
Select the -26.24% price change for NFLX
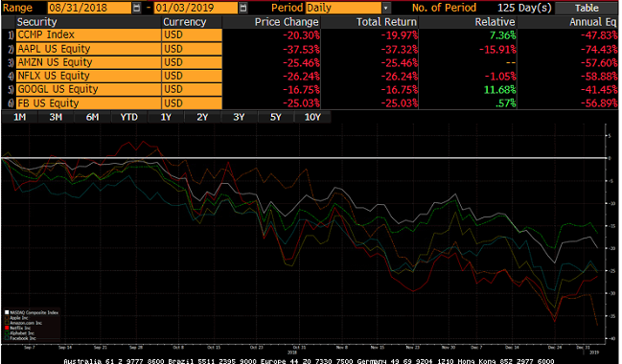[x=301, y=76]
